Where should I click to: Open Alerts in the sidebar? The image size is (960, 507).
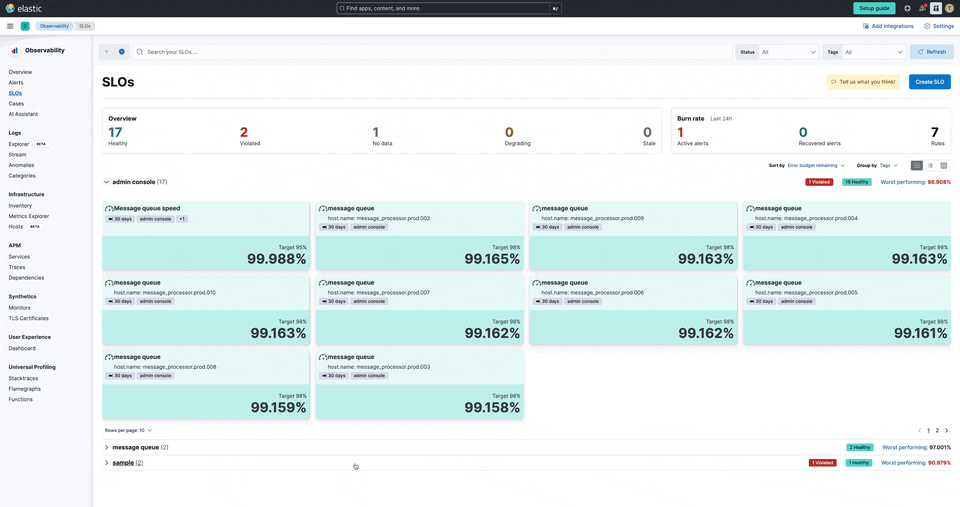pos(16,83)
